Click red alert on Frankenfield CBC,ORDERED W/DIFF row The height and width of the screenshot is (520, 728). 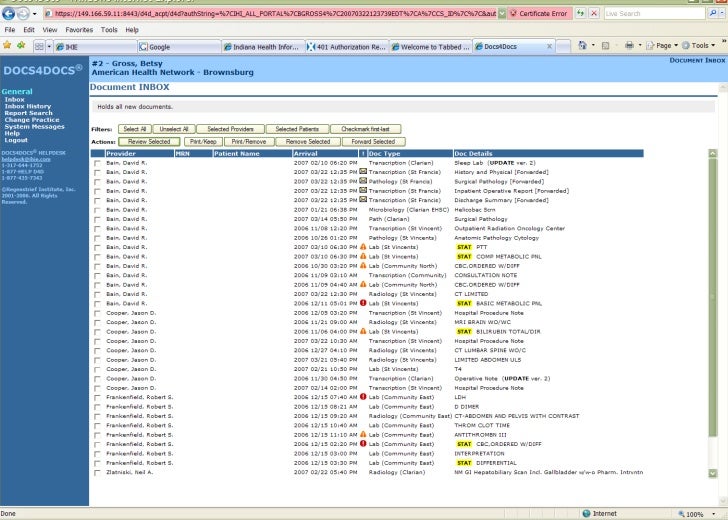pos(363,443)
